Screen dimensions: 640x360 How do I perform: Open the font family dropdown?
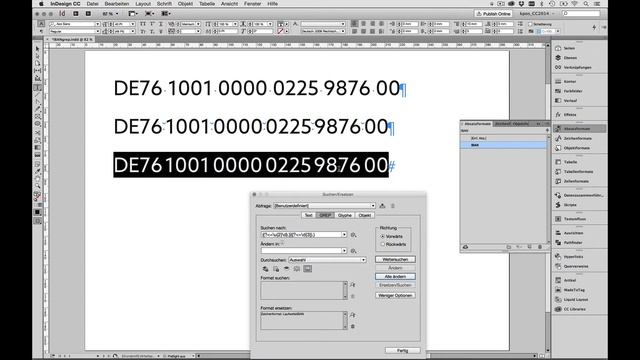97,24
